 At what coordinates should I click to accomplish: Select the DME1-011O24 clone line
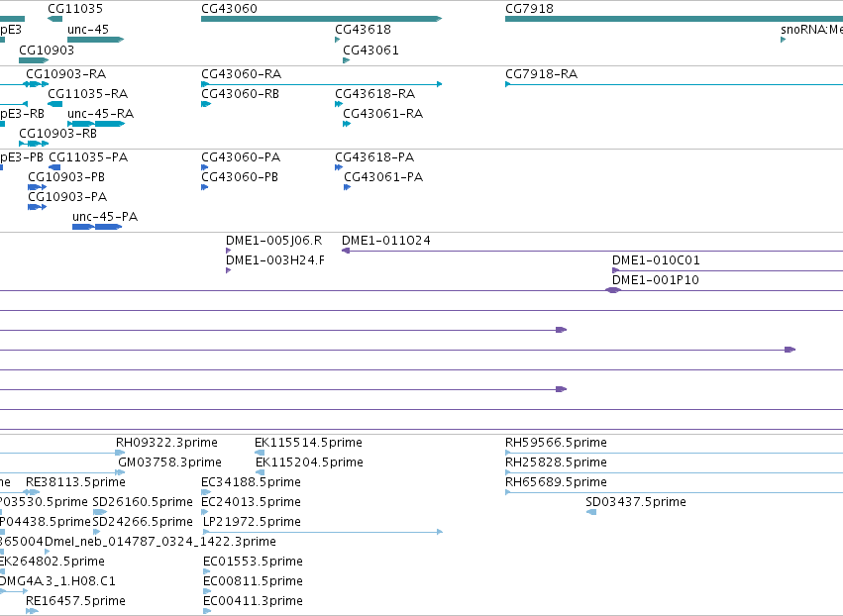coord(592,251)
